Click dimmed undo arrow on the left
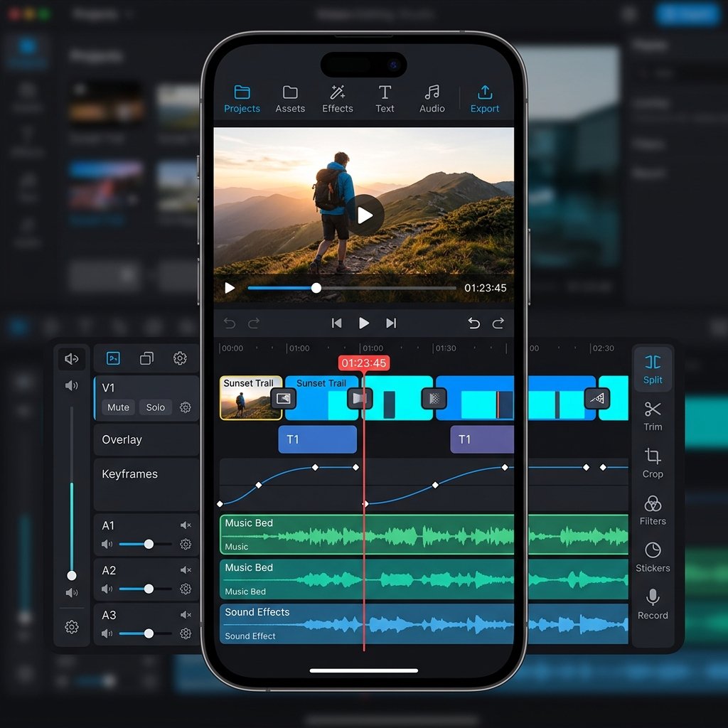The width and height of the screenshot is (728, 728). [230, 323]
